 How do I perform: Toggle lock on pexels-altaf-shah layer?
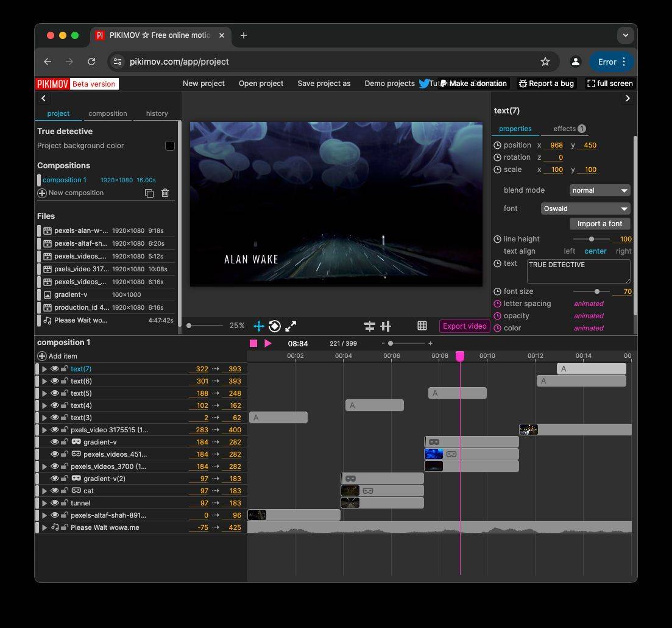[x=65, y=515]
